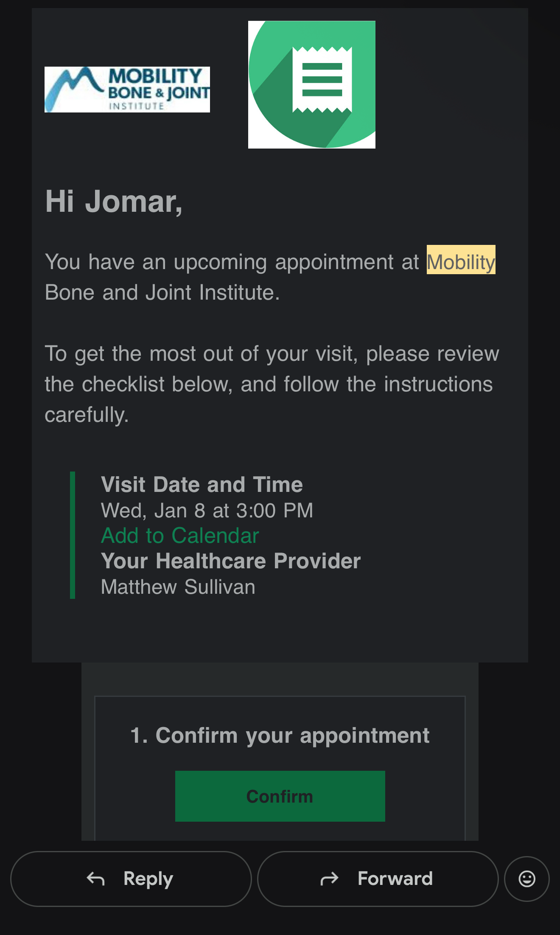Confirm the appointment with green Confirm button

pyautogui.click(x=280, y=796)
